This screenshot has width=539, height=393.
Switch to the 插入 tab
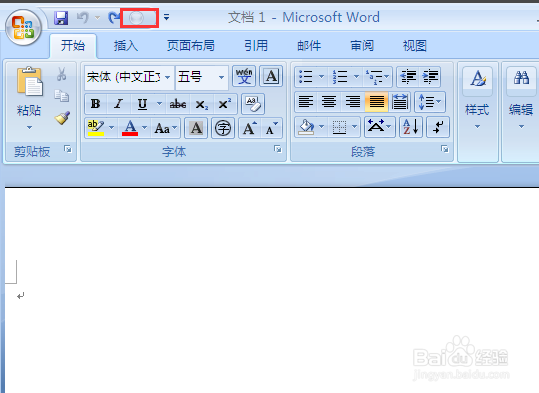point(126,46)
